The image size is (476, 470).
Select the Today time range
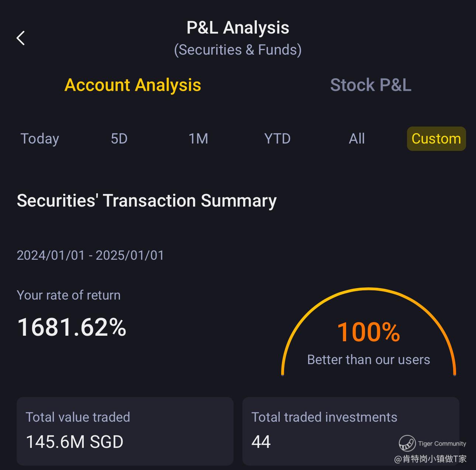(x=40, y=139)
